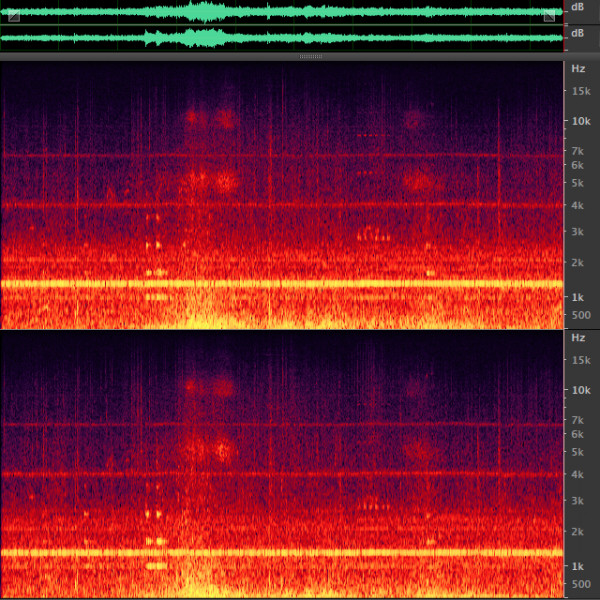Viewport: 600px width, 600px height.
Task: Click the splitter grip between waveform and spectrogram
Action: tap(311, 57)
